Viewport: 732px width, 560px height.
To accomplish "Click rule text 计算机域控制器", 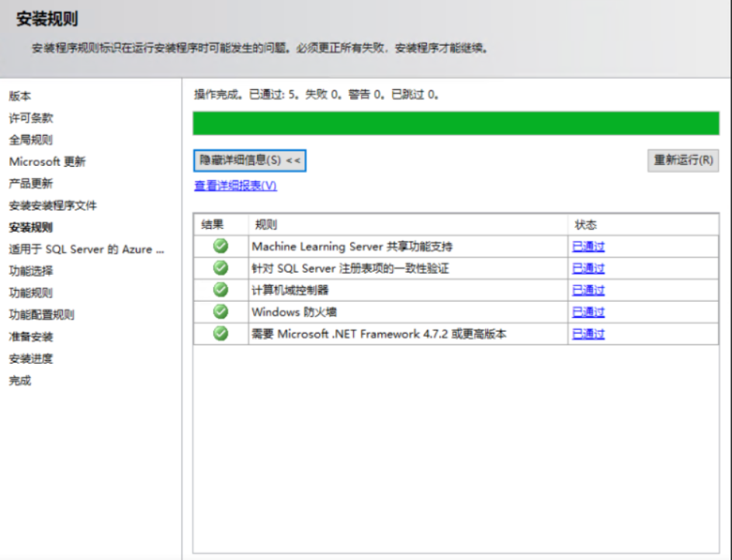I will pyautogui.click(x=290, y=290).
